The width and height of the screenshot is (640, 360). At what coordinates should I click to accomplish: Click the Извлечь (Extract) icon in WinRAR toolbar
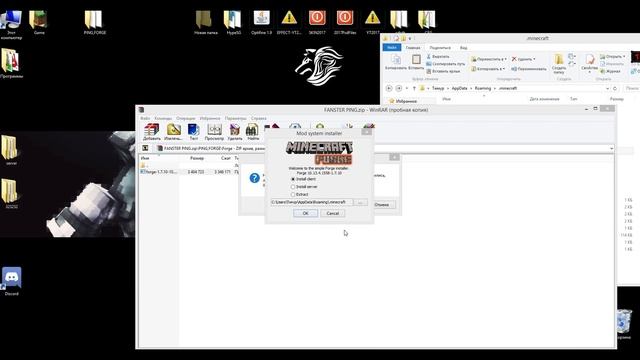(173, 132)
